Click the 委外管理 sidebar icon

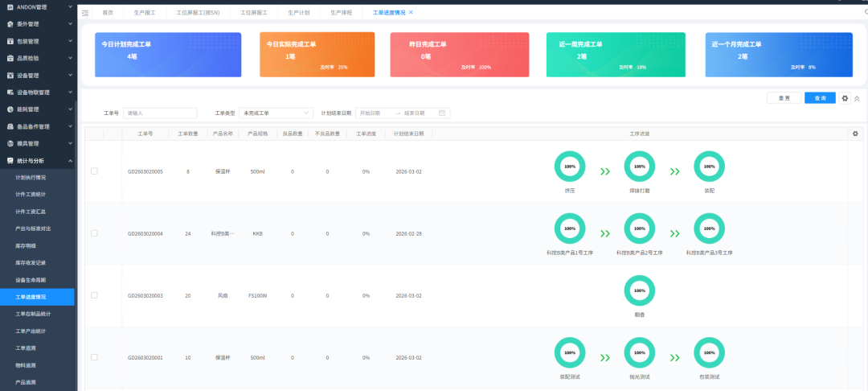(x=10, y=24)
